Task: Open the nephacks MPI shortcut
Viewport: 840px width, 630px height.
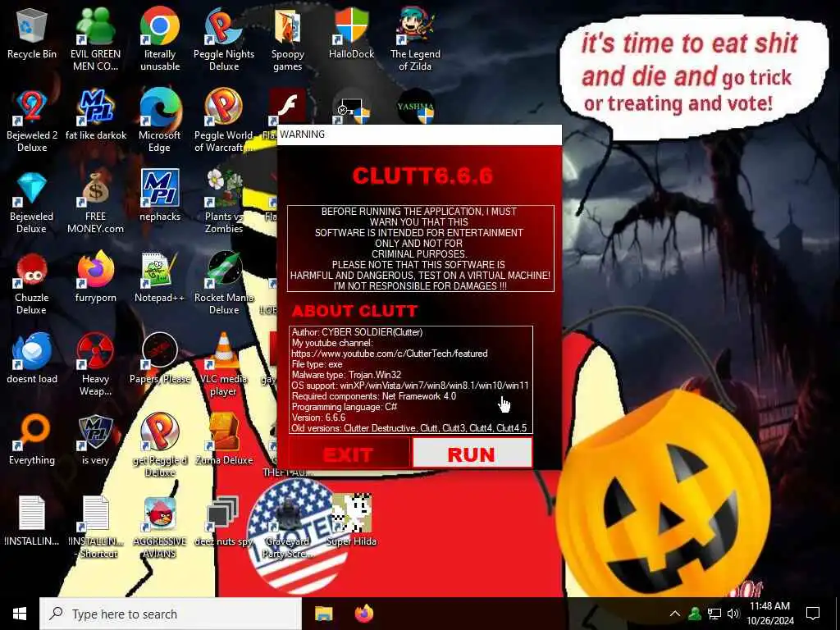Action: [160, 195]
